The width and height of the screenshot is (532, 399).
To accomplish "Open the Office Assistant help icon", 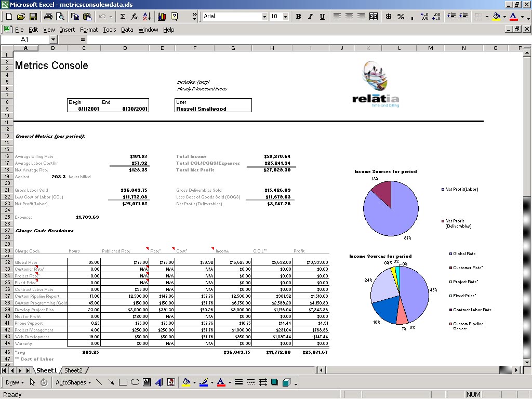I will click(175, 16).
